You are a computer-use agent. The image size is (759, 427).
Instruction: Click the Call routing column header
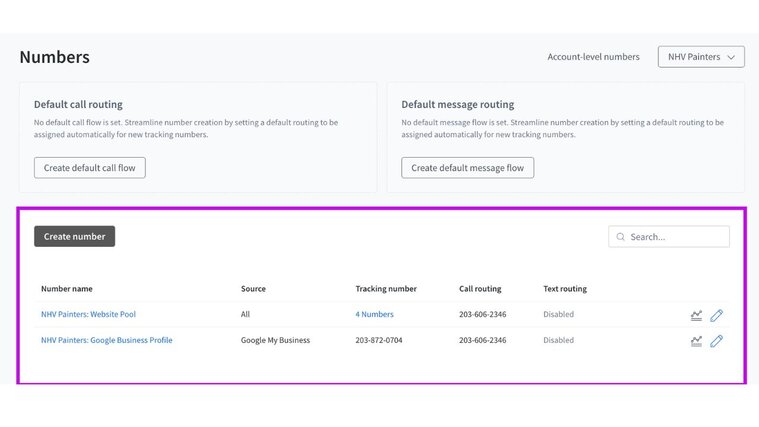(480, 289)
